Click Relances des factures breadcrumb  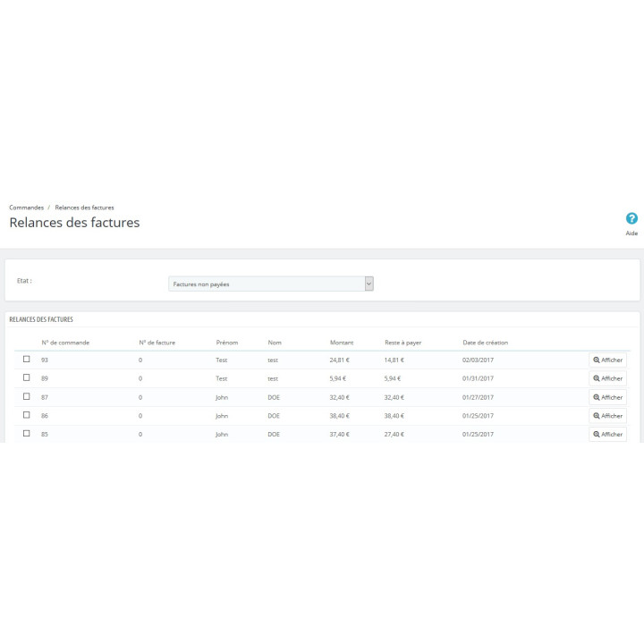(84, 208)
